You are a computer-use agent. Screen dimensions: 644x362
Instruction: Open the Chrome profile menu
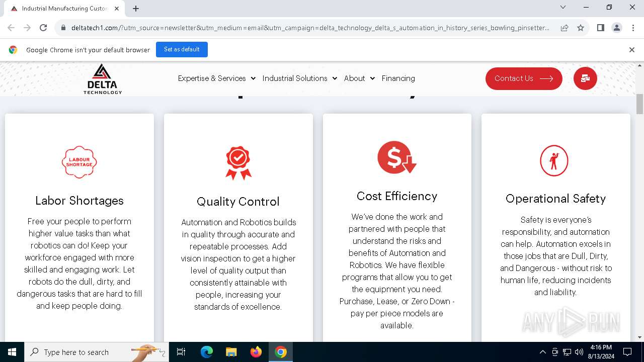[x=616, y=28]
